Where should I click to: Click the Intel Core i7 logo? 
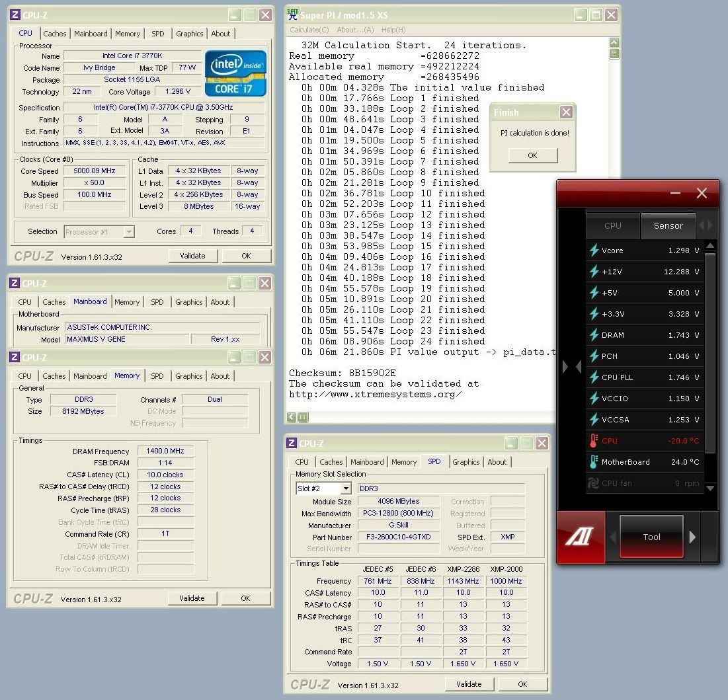click(235, 73)
